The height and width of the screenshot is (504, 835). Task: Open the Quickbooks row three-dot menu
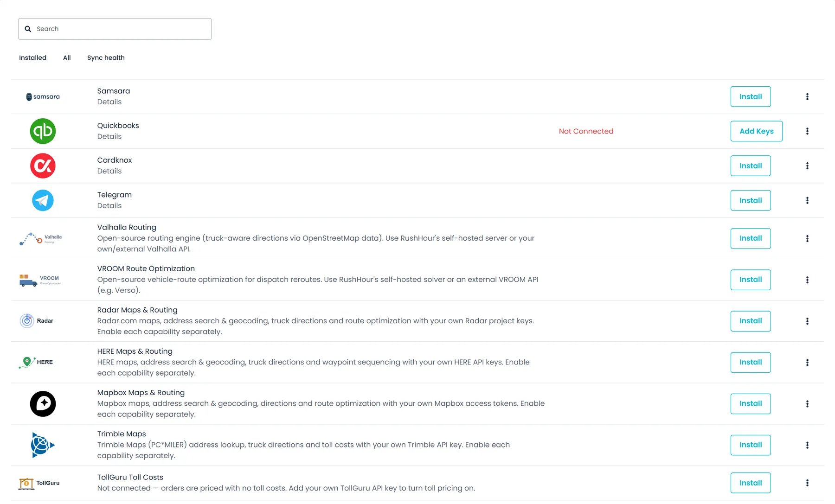[x=807, y=131]
